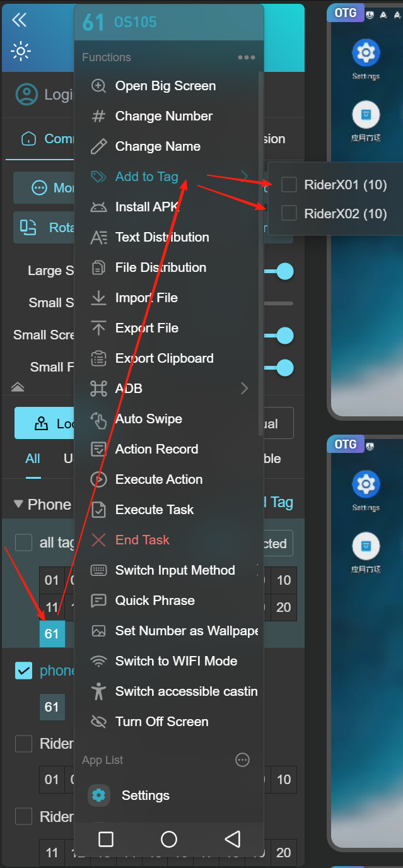Adjust the Large Screen slider handle
403x868 pixels.
[x=285, y=271]
